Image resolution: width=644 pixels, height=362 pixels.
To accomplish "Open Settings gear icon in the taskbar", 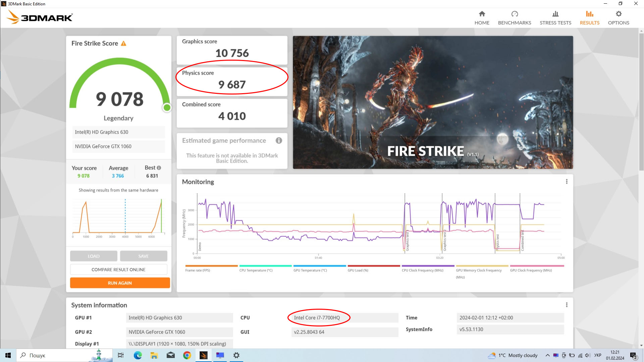I will [x=236, y=355].
